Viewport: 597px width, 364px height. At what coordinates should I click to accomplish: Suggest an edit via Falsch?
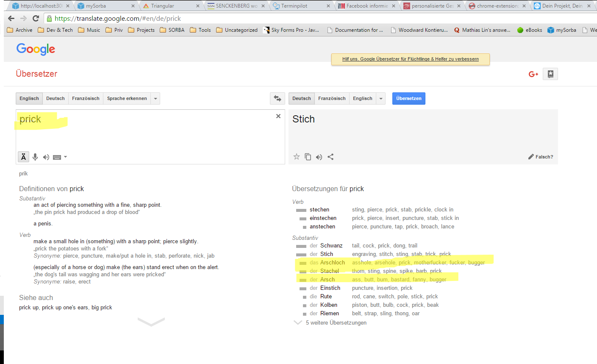(x=541, y=157)
